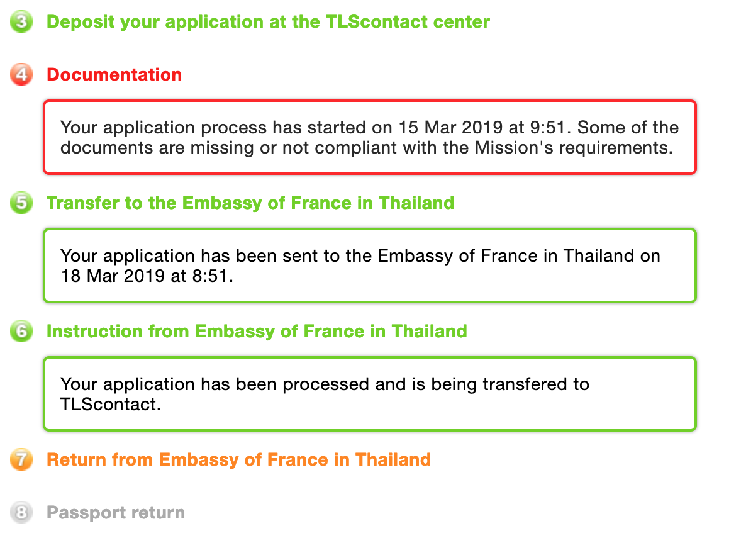This screenshot has height=560, width=741.
Task: Open the orange "Return from Embassy" heading
Action: [239, 460]
